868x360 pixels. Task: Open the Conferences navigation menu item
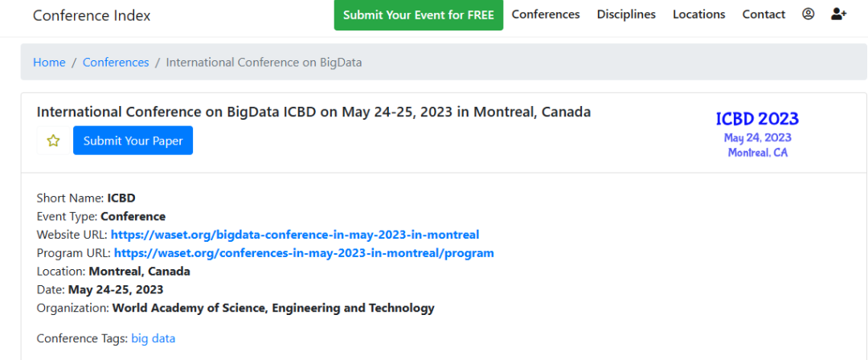click(x=546, y=14)
